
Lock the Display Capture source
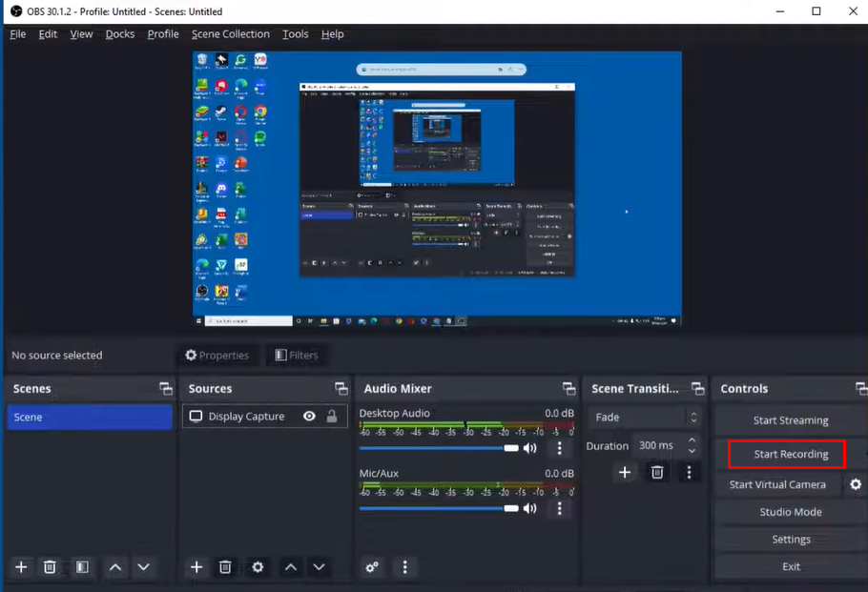coord(329,416)
